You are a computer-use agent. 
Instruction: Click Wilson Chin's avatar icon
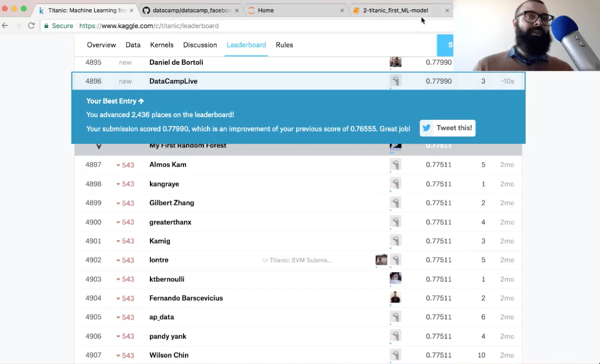pyautogui.click(x=395, y=355)
